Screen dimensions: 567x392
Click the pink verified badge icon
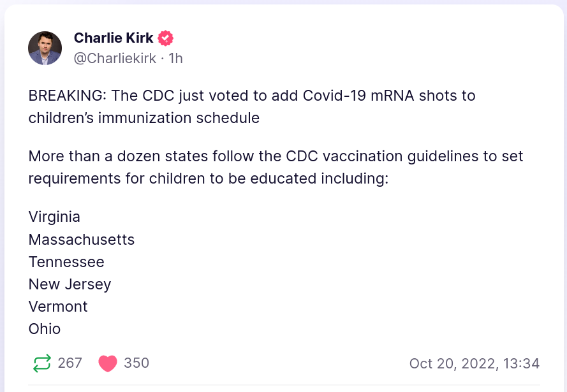(x=166, y=38)
